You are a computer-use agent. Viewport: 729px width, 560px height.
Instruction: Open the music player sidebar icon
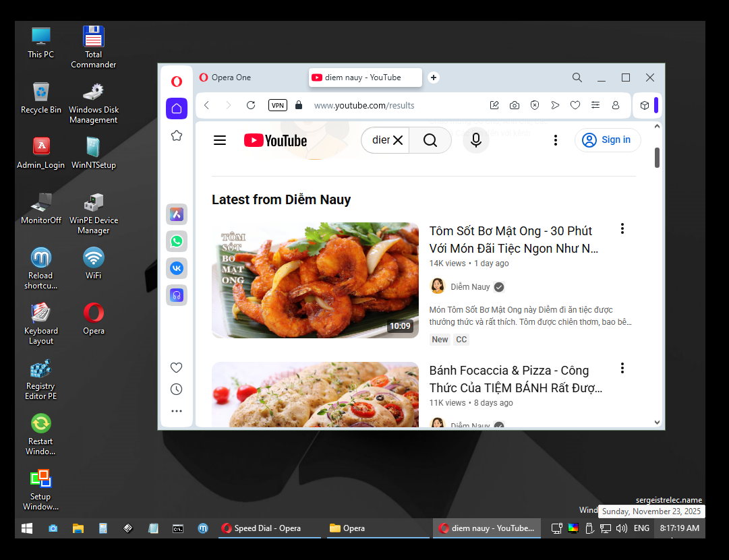coord(177,295)
